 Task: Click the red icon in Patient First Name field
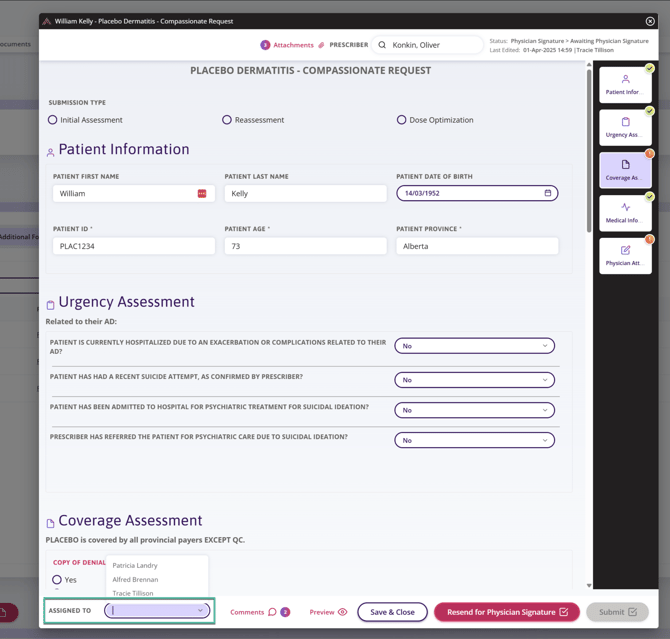click(202, 194)
